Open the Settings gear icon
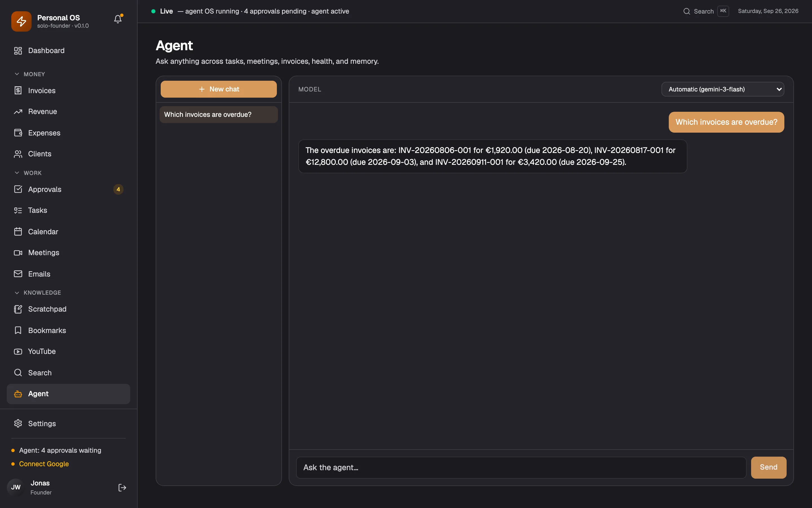 tap(18, 424)
